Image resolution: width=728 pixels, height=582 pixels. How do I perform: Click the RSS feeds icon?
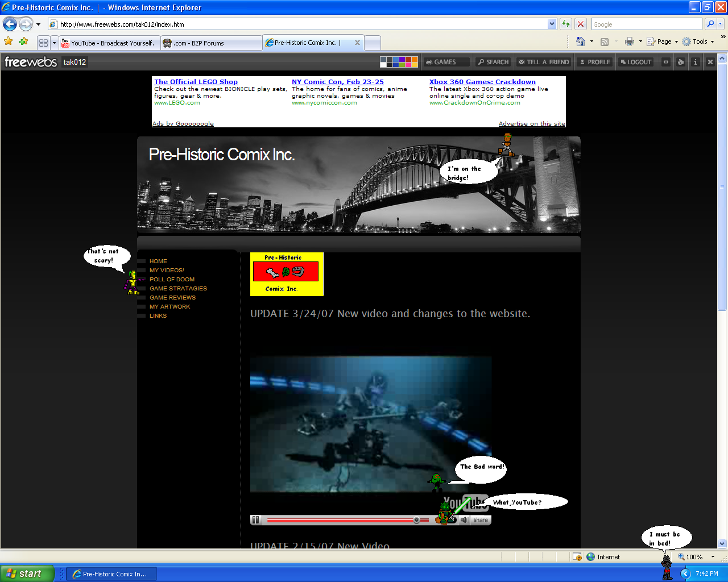[x=605, y=41]
